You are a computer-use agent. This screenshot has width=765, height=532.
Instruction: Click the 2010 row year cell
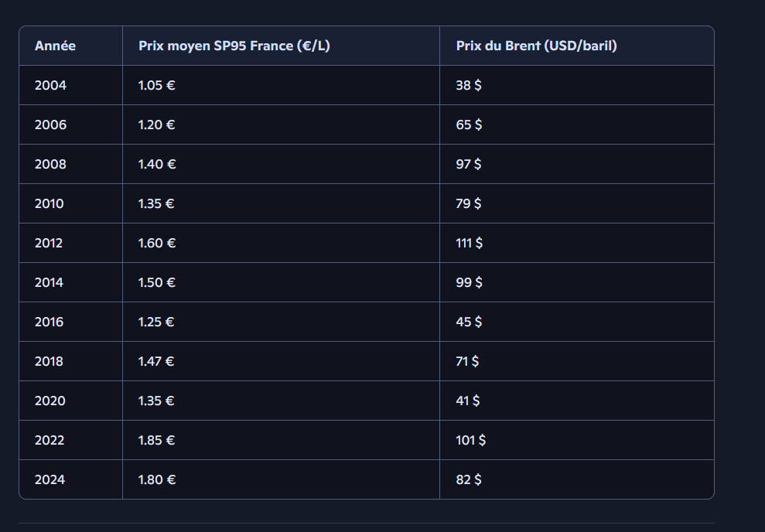50,204
